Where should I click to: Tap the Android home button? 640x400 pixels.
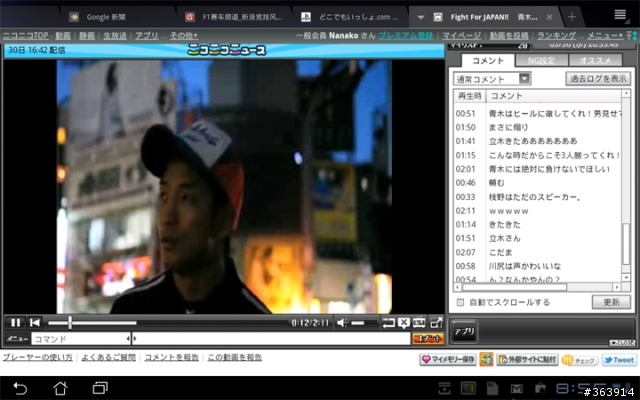(60, 388)
